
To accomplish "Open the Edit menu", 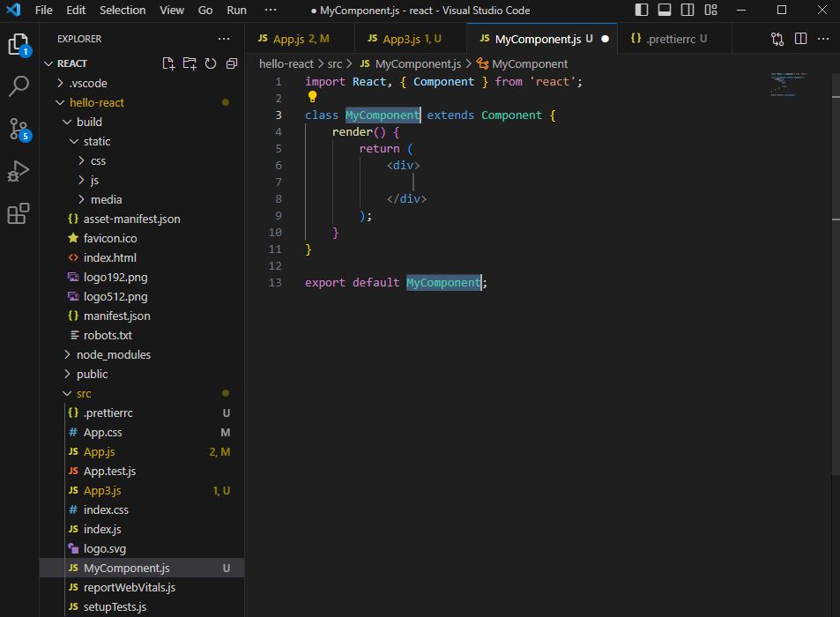I will click(76, 11).
